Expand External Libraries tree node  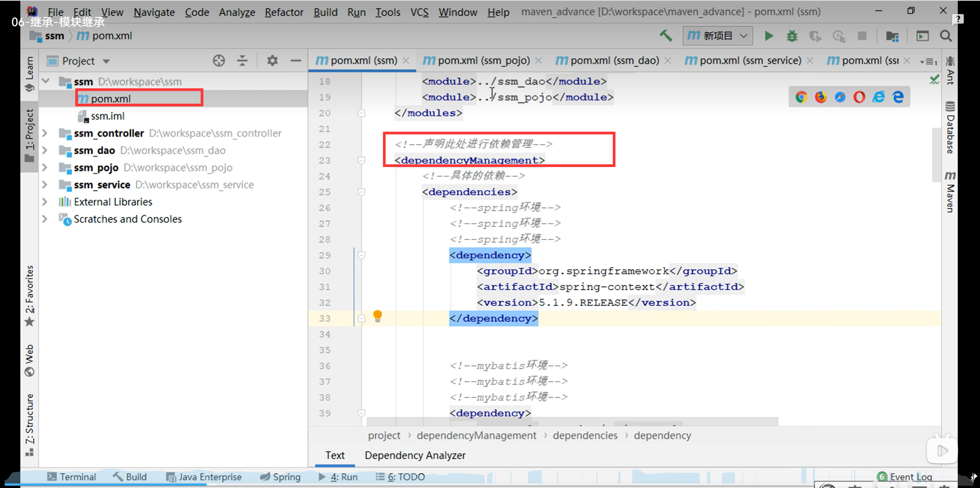(45, 202)
